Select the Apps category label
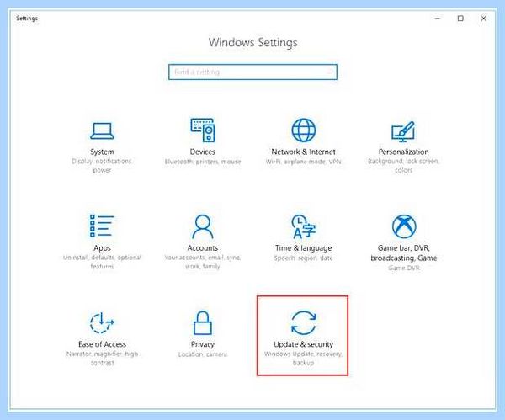The height and width of the screenshot is (420, 505). pyautogui.click(x=102, y=248)
